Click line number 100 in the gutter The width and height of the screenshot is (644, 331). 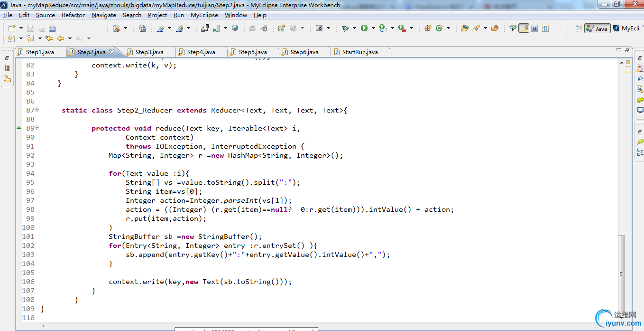28,227
